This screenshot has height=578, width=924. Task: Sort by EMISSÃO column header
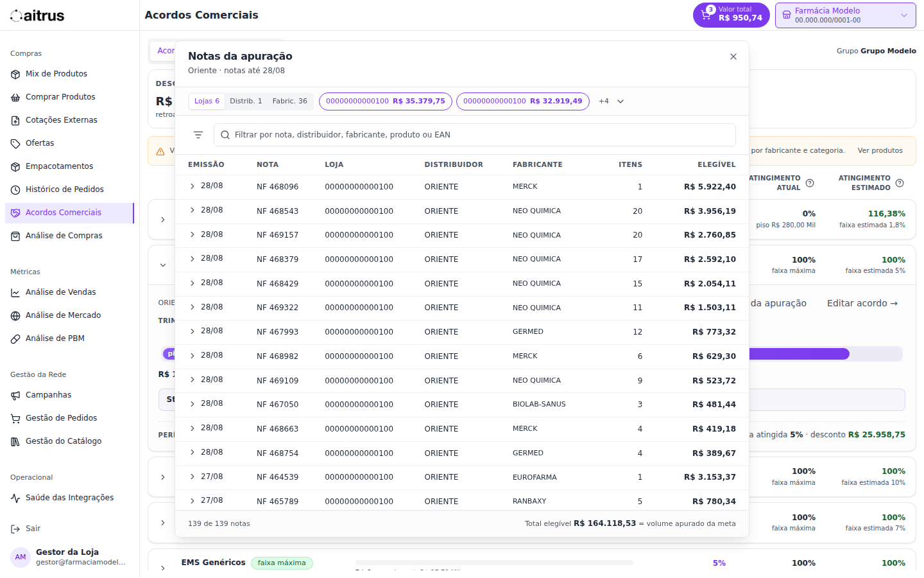coord(206,164)
